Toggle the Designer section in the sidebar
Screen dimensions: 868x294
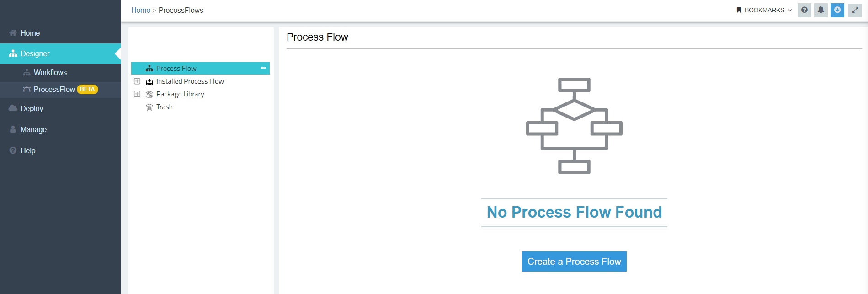point(36,53)
